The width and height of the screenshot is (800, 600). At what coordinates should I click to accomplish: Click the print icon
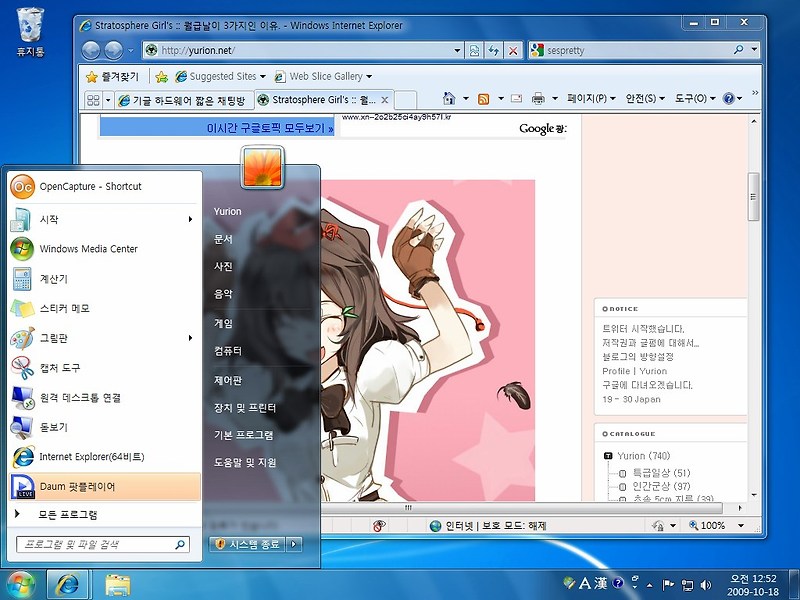point(538,98)
